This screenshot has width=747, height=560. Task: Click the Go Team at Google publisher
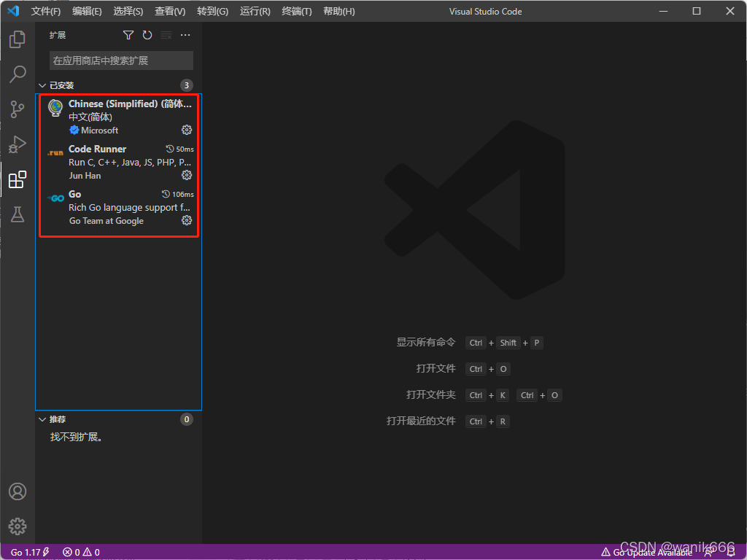pyautogui.click(x=107, y=220)
